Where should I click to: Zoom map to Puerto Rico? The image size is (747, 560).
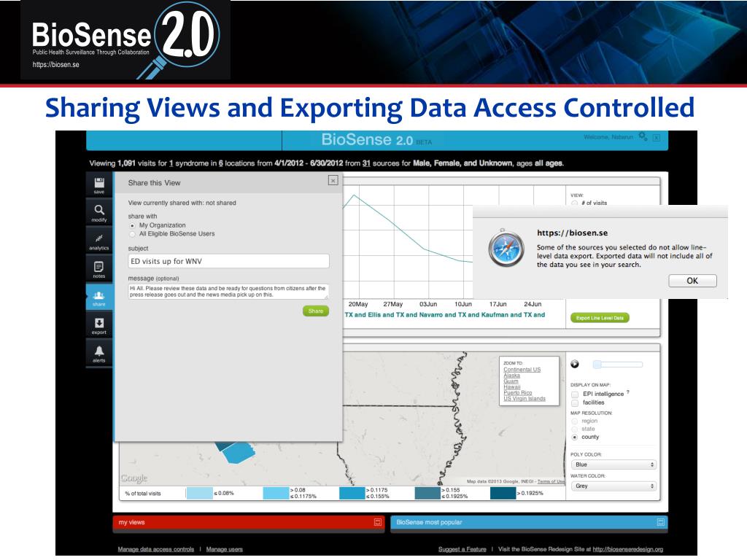(x=518, y=393)
